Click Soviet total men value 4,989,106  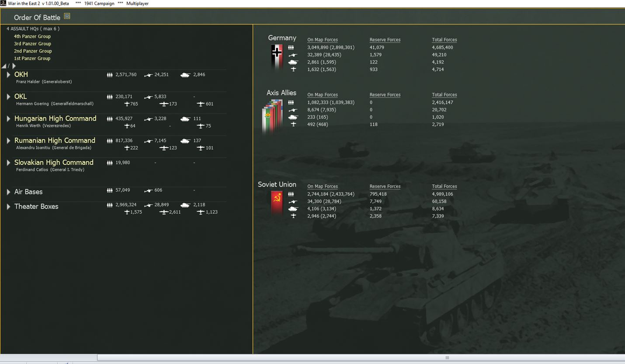point(443,194)
